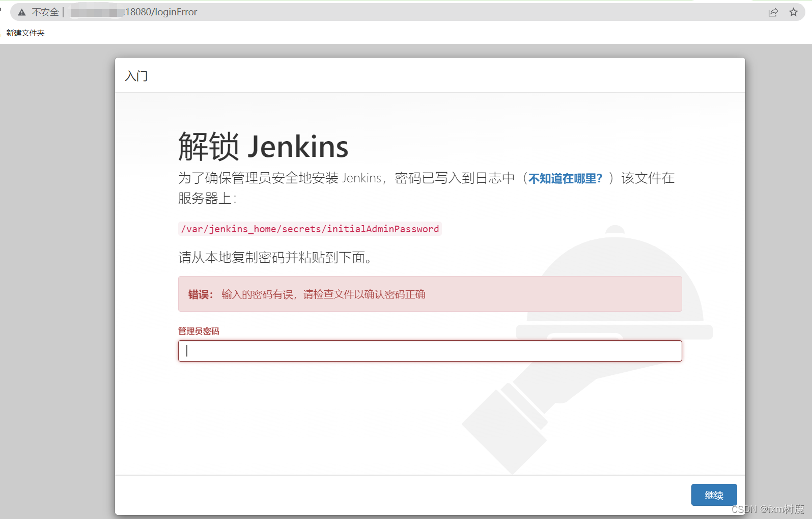Select the initialAdminPassword file path text
The image size is (812, 519).
click(310, 229)
